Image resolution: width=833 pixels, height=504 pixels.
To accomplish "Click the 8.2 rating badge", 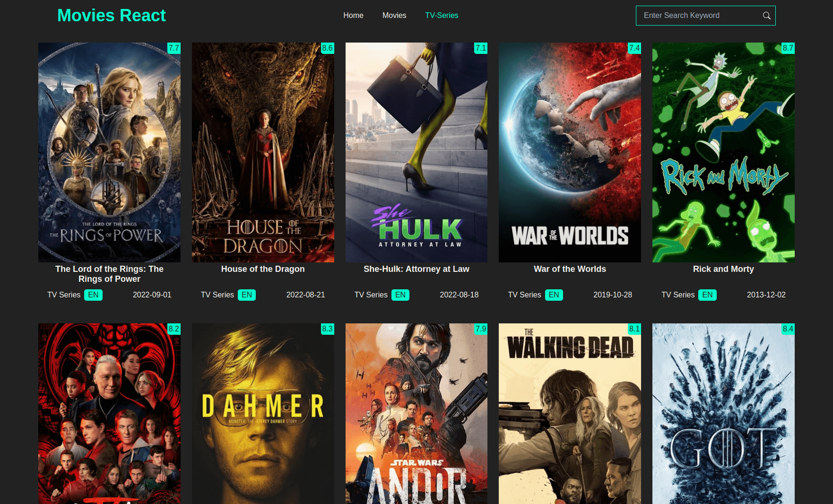I will pyautogui.click(x=174, y=329).
